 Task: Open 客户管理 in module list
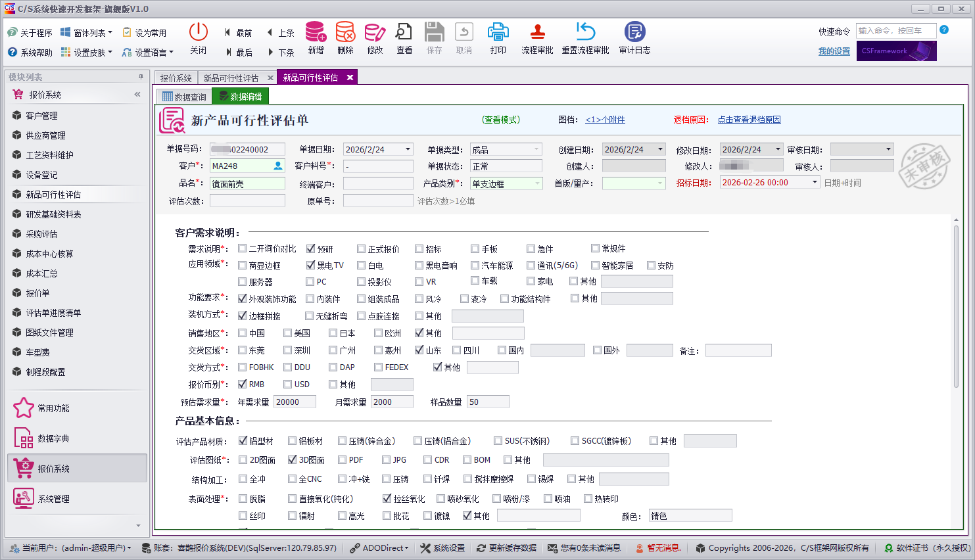click(77, 116)
